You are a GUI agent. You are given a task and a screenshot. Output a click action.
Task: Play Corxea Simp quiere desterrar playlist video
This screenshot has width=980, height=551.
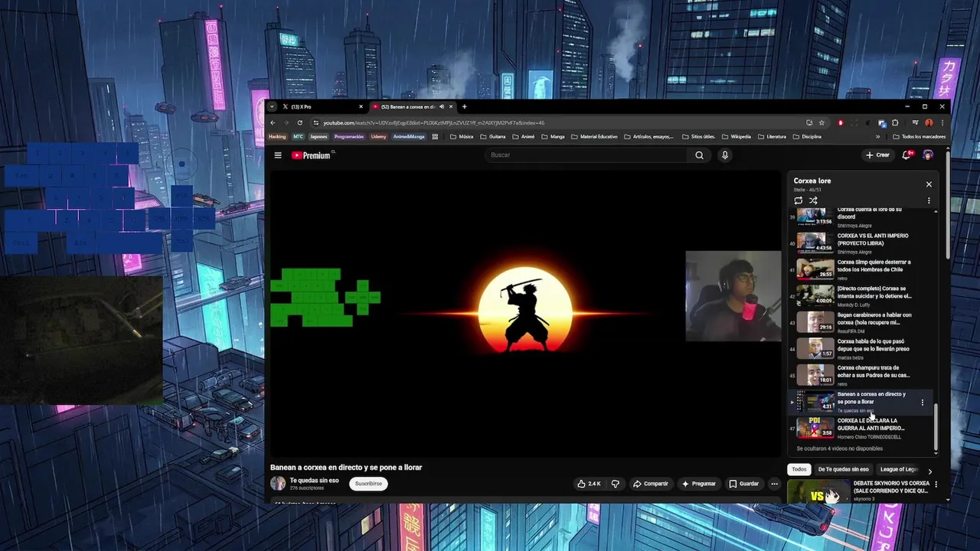(x=861, y=269)
